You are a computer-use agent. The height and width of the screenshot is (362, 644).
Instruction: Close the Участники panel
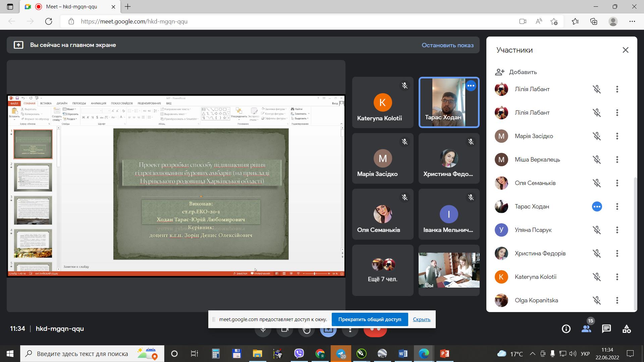(626, 50)
